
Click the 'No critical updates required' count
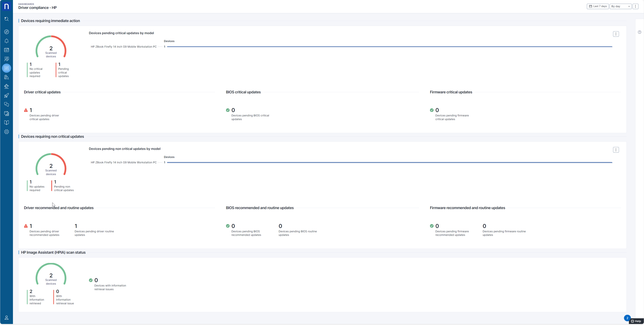point(30,64)
